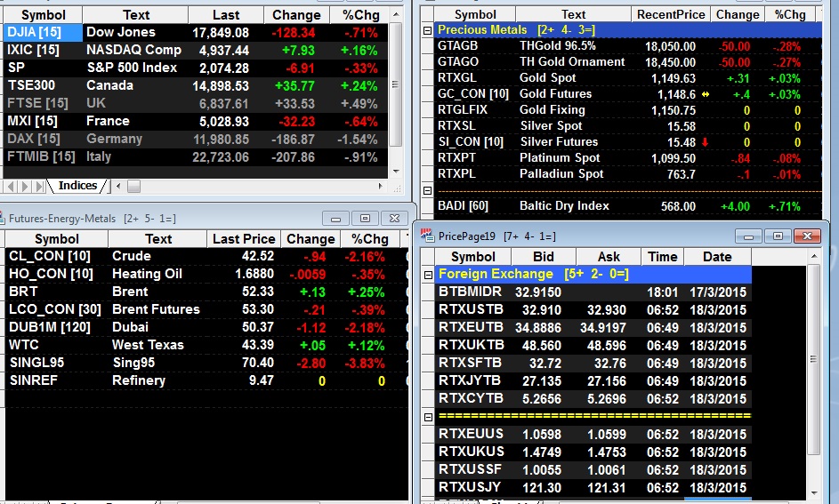
Task: Select GTAGB THGold 96.5% row
Action: 627,46
